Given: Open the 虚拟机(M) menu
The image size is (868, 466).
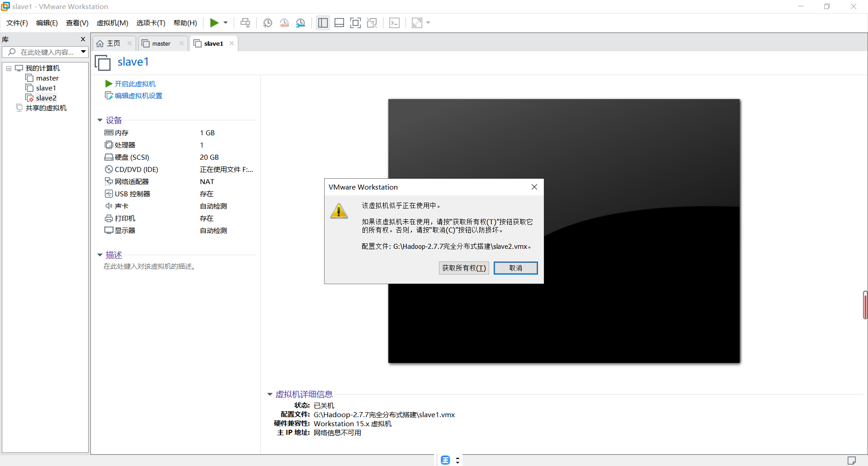Looking at the screenshot, I should click(x=113, y=23).
